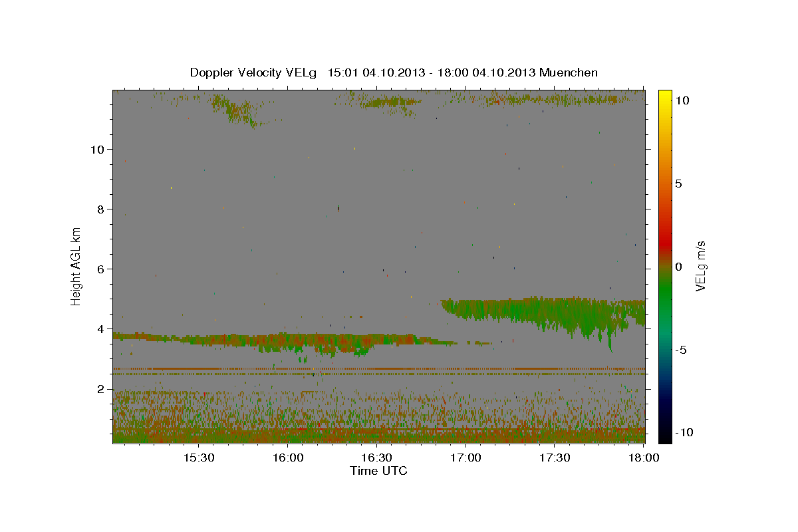Click the red region of the colorbar
This screenshot has width=798, height=532.
pos(665,243)
